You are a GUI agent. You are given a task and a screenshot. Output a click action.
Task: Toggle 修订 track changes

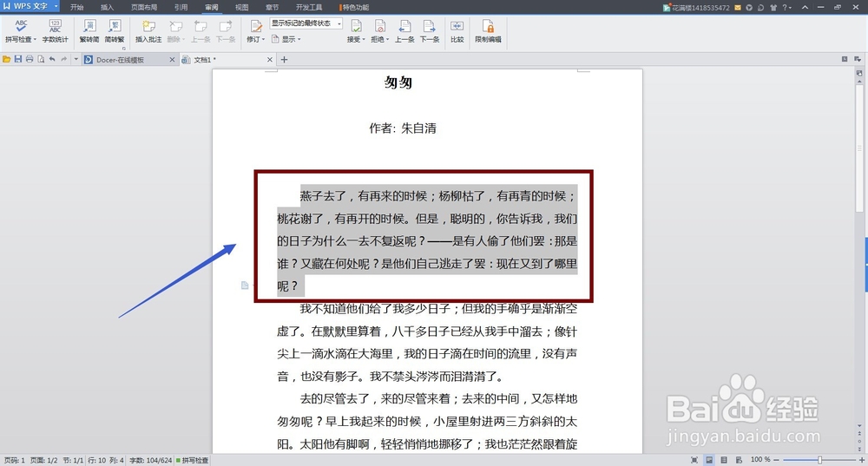pos(254,31)
